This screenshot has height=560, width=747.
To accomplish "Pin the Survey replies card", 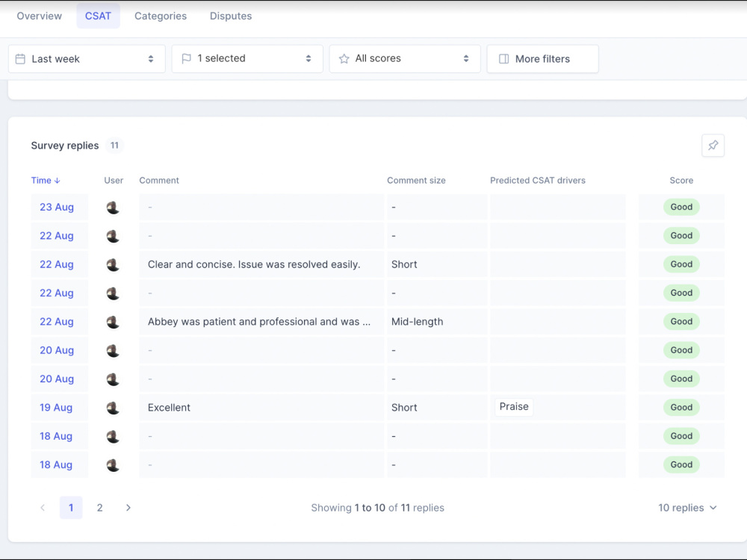I will [713, 146].
